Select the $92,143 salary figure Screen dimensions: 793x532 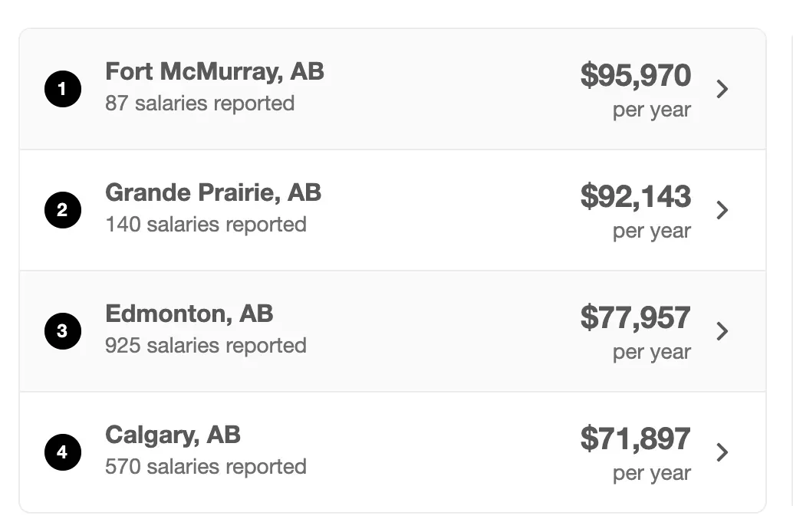[x=635, y=196]
